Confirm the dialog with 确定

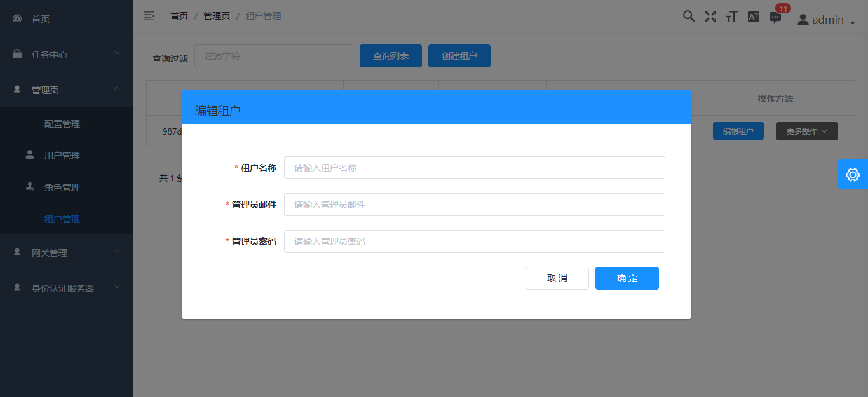tap(627, 278)
